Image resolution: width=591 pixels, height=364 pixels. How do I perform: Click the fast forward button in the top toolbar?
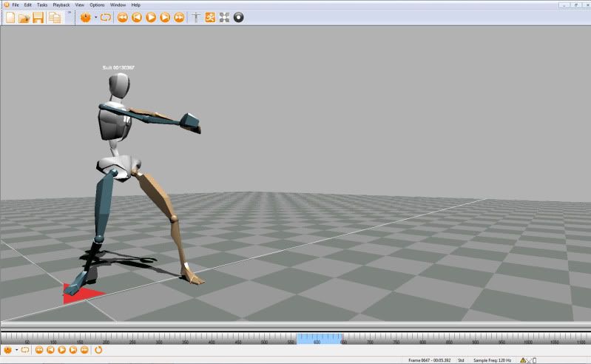(179, 17)
